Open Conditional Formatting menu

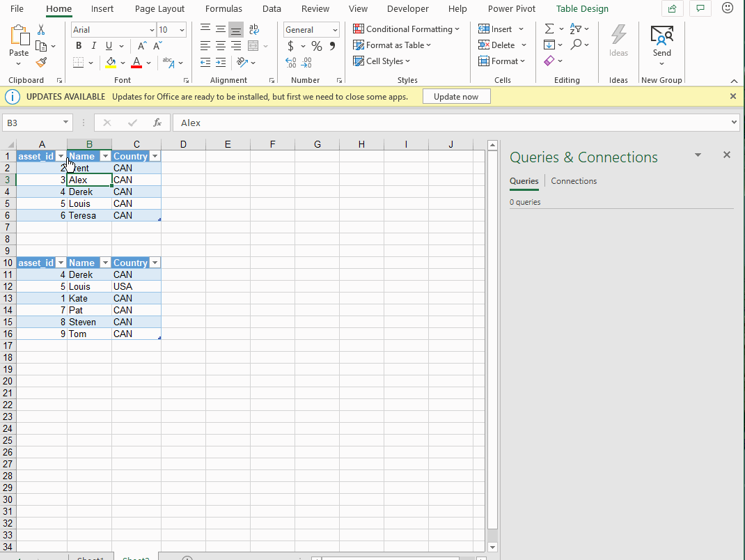[x=407, y=29]
